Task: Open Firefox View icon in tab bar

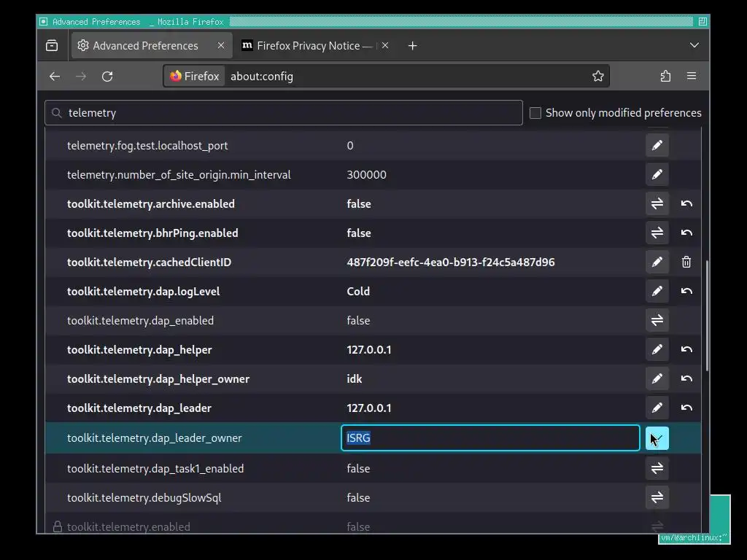Action: pos(52,46)
